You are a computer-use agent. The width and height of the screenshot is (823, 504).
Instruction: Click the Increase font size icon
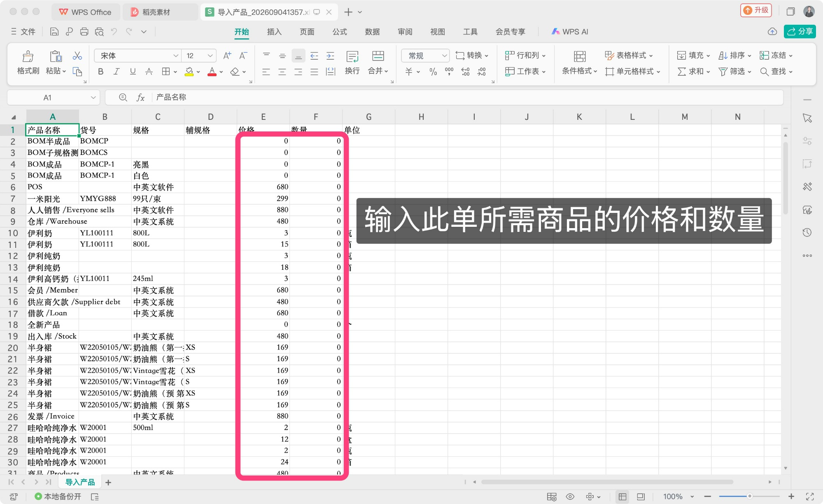(227, 56)
